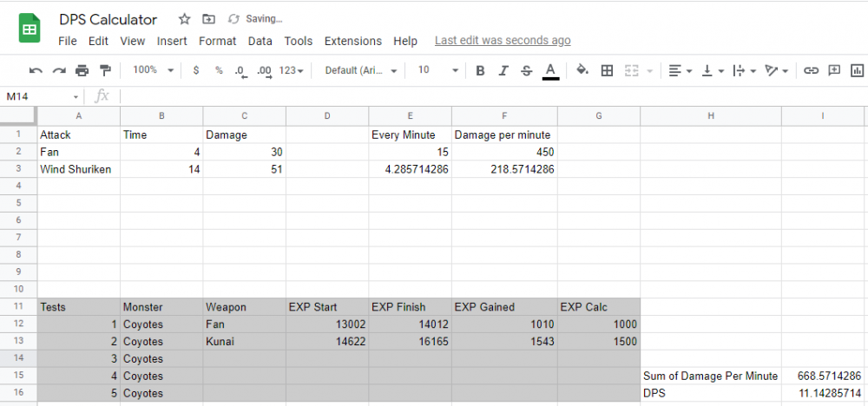Select the paint format tool
Viewport: 868px width, 406px height.
(105, 70)
